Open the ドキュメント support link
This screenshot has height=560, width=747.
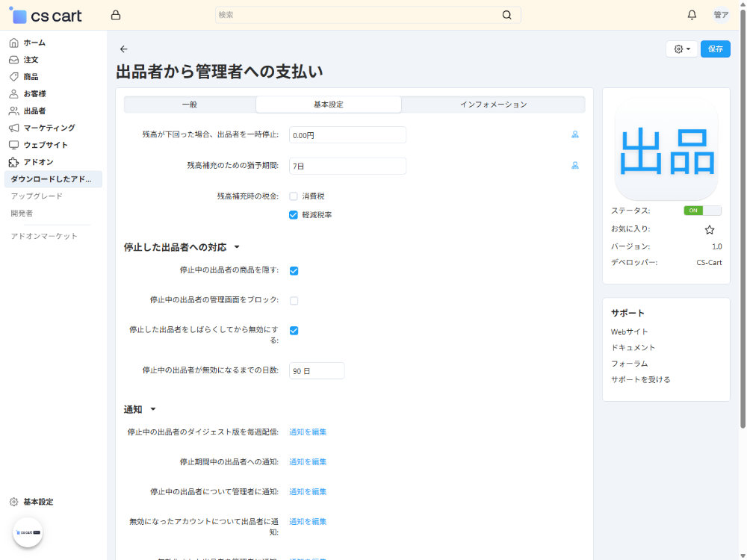[x=633, y=348]
